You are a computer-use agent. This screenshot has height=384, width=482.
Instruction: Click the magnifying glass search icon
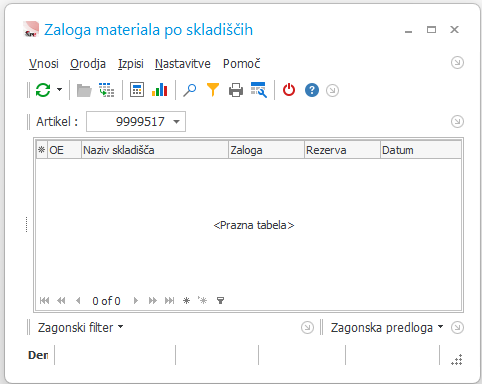click(x=190, y=90)
